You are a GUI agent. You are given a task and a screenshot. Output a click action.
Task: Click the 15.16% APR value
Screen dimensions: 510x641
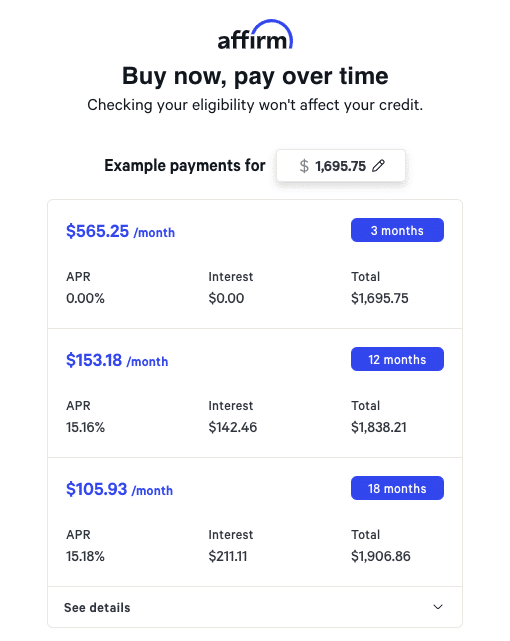coord(85,427)
